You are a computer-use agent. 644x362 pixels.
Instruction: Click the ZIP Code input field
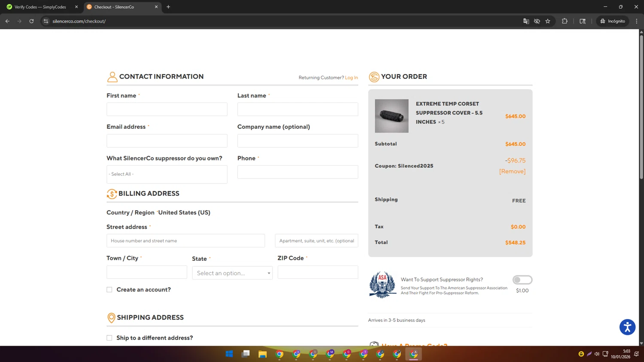[x=318, y=272]
